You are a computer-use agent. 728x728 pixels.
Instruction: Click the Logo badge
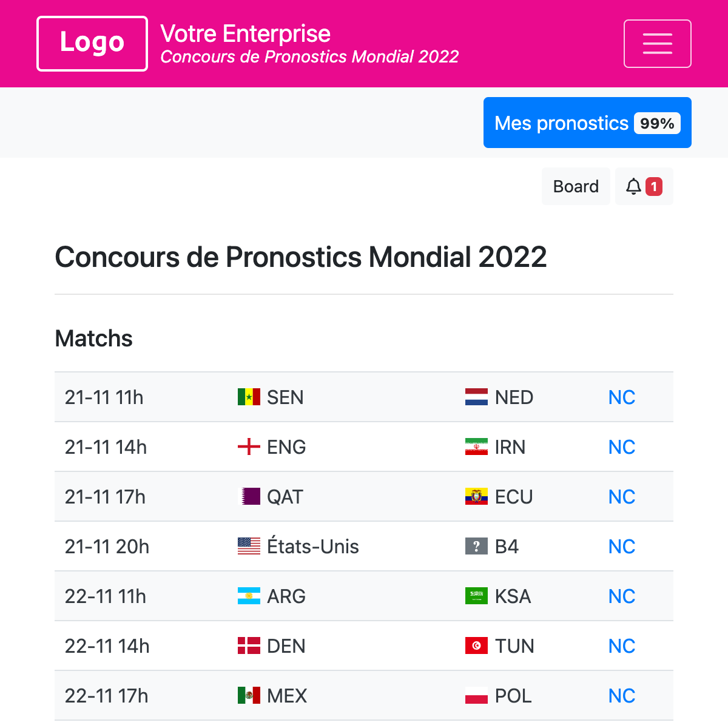pos(92,43)
